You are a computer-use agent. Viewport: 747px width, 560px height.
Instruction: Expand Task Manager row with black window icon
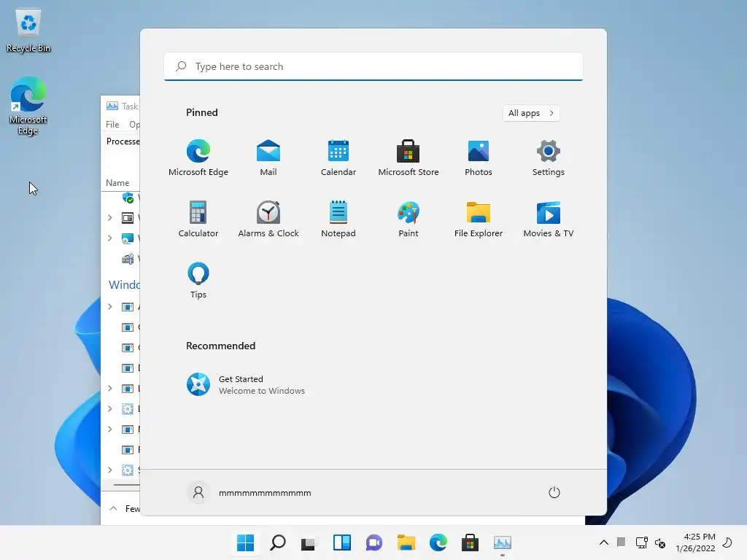point(110,217)
